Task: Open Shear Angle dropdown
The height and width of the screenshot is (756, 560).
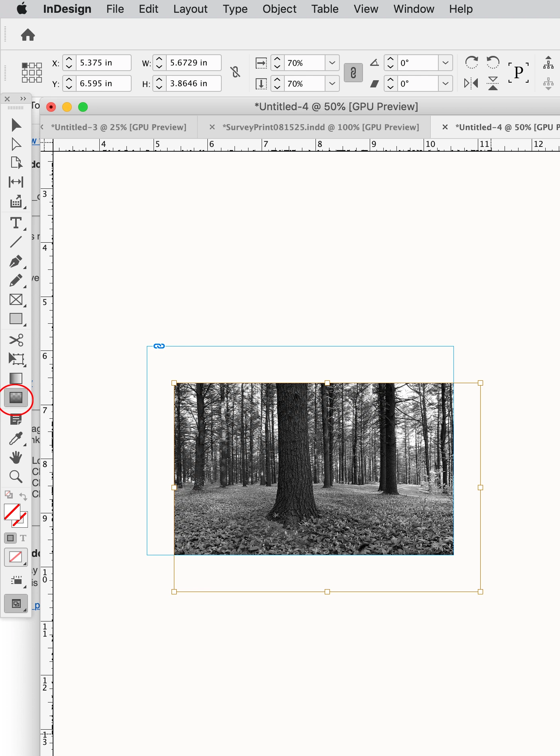Action: [446, 83]
